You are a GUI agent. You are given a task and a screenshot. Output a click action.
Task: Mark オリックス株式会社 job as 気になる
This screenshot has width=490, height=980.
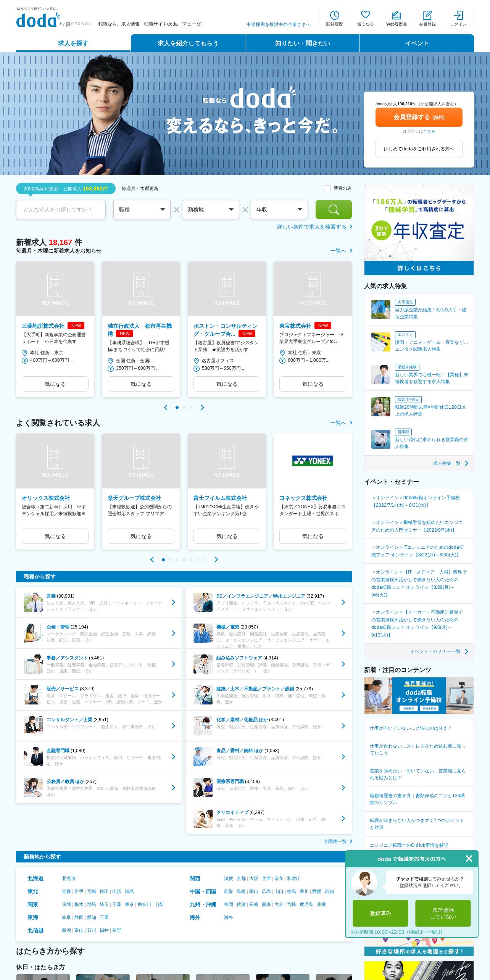tap(55, 536)
